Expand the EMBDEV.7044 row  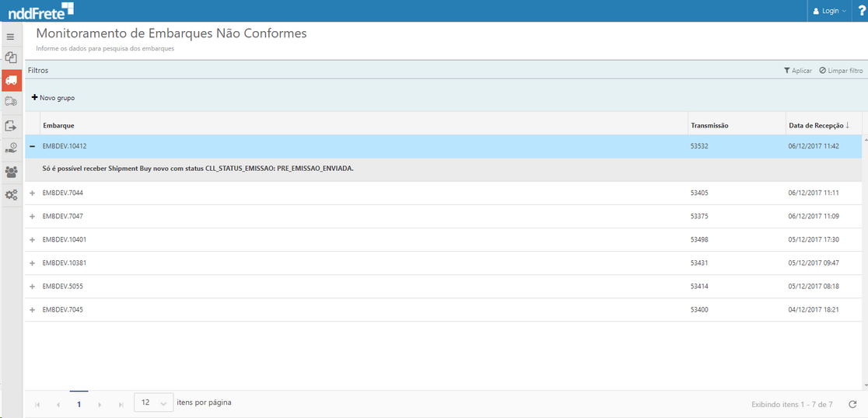tap(32, 193)
